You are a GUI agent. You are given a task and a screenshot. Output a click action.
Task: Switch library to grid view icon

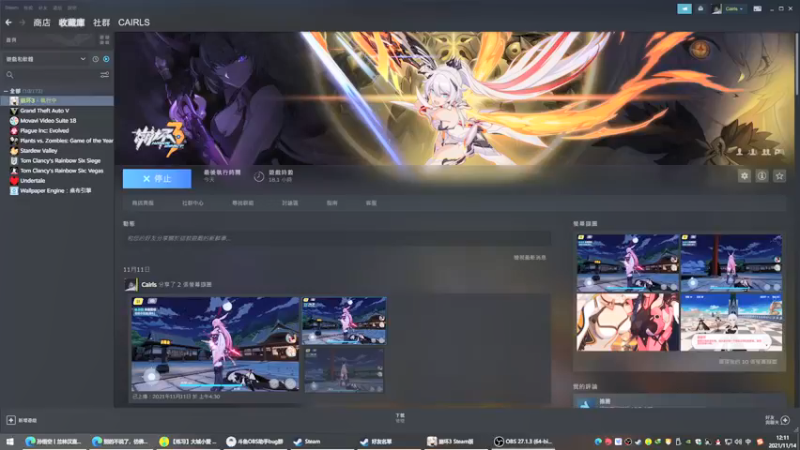(x=105, y=40)
